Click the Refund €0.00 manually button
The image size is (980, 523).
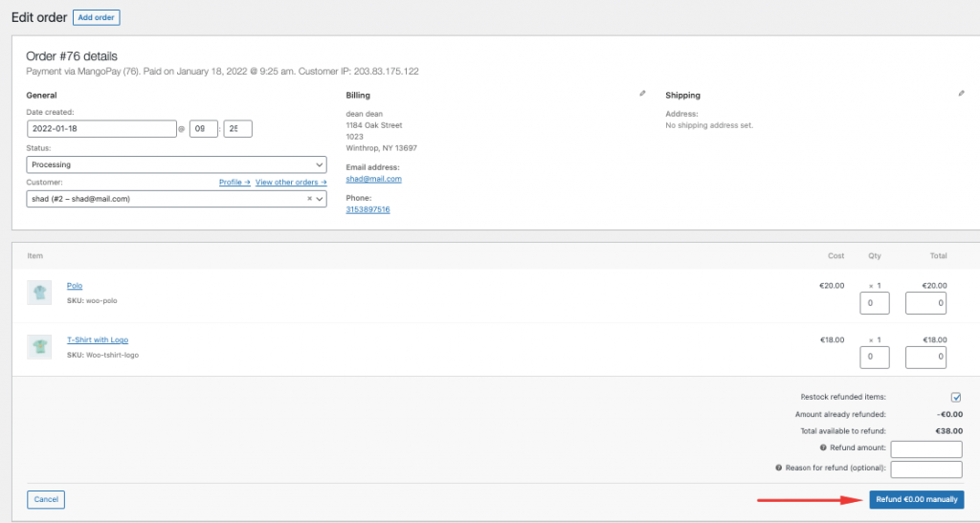coord(916,500)
